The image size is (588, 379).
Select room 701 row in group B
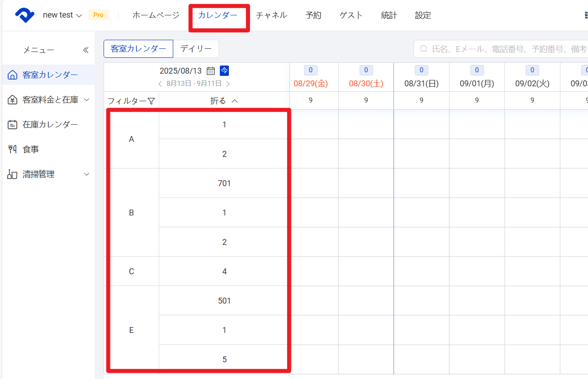[224, 183]
